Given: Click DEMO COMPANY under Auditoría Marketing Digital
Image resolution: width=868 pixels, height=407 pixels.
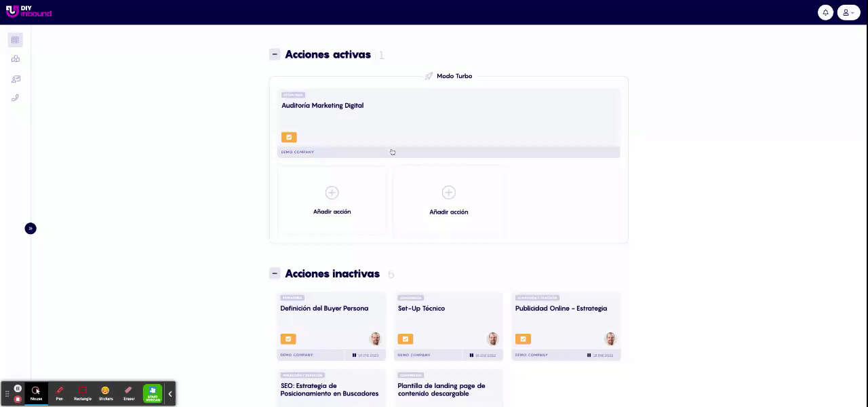Looking at the screenshot, I should (298, 152).
